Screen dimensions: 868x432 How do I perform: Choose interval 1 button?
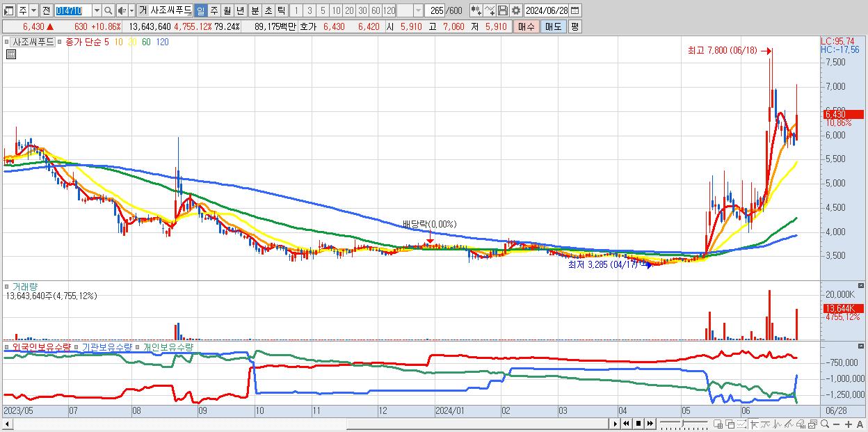pyautogui.click(x=296, y=10)
